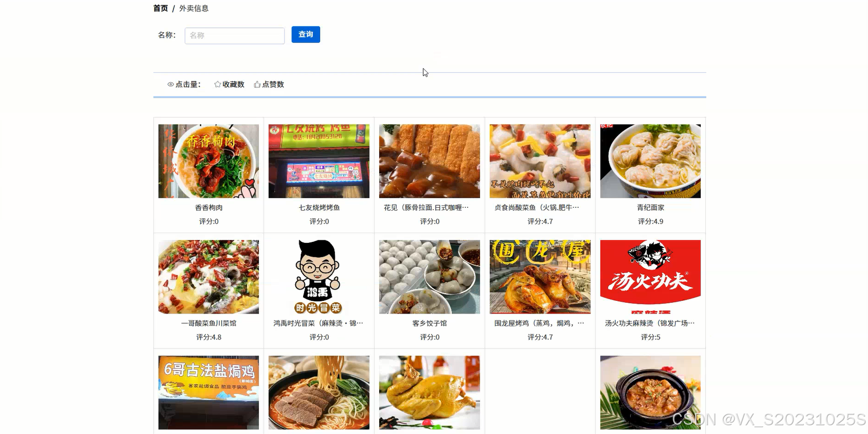Open the 青纪面家 wonton bowl image
Image resolution: width=868 pixels, height=434 pixels.
pos(651,161)
